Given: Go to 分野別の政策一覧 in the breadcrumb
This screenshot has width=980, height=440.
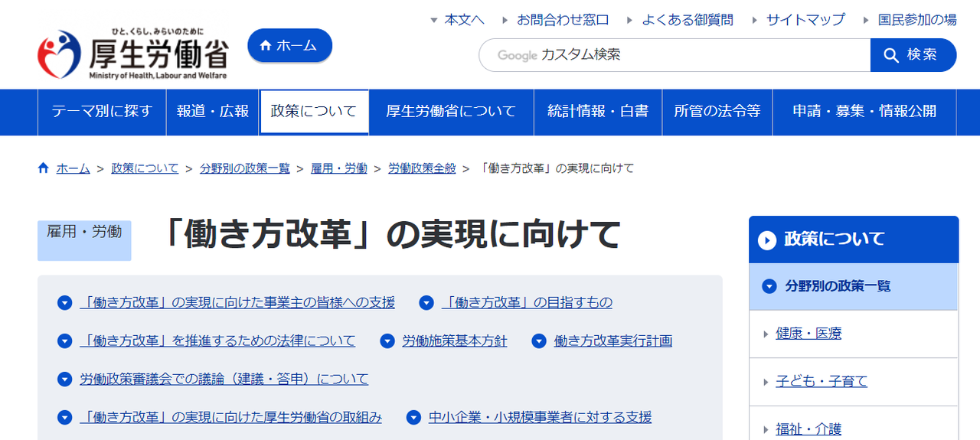Looking at the screenshot, I should (x=245, y=168).
